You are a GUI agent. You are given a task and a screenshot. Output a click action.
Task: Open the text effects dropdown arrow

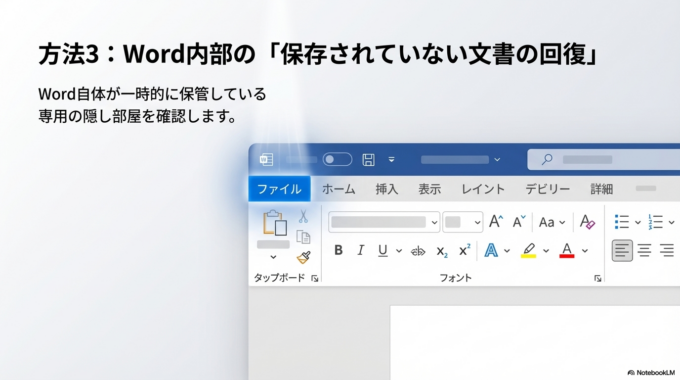(x=507, y=251)
